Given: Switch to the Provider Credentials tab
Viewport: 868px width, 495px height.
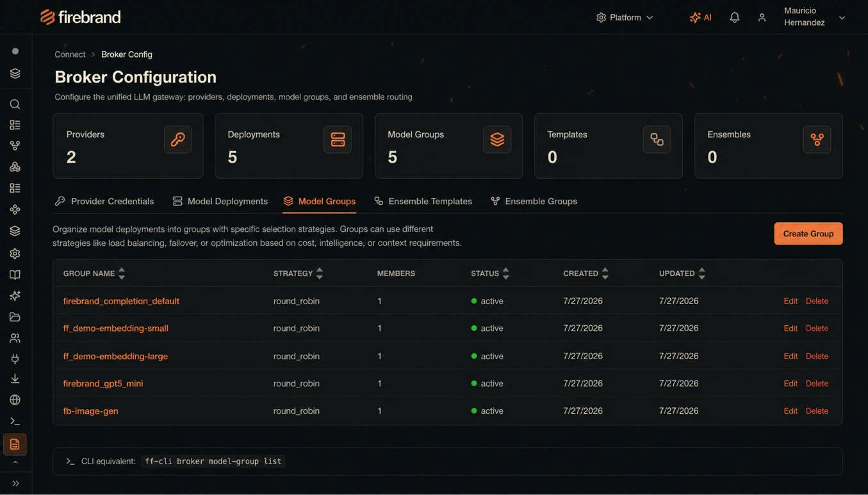Looking at the screenshot, I should pos(104,201).
